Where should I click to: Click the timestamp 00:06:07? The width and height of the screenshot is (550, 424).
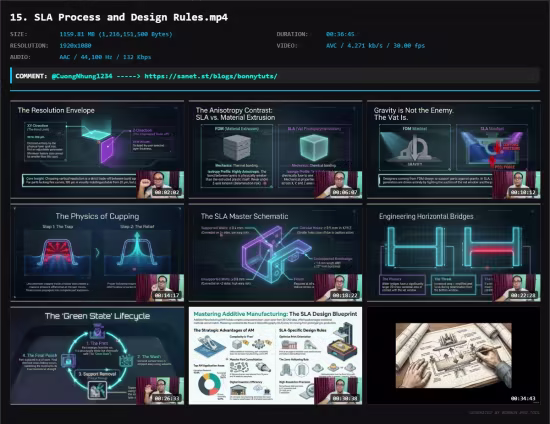pos(345,193)
